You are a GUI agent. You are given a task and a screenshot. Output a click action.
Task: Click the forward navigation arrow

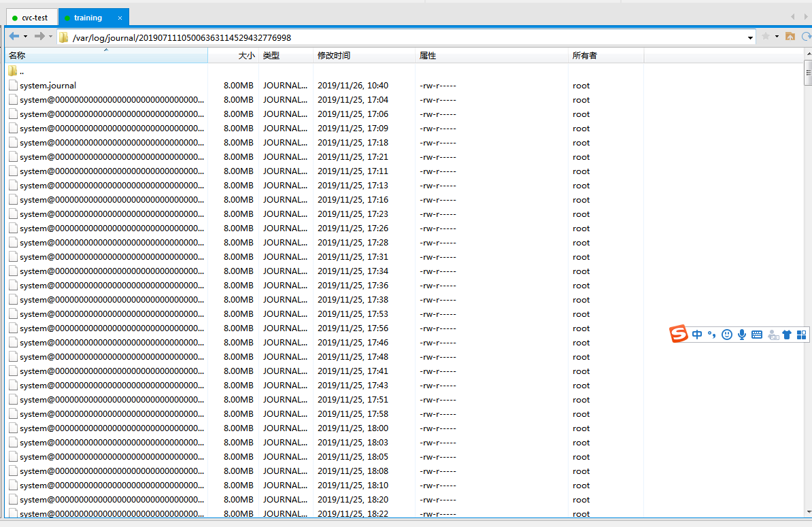(x=39, y=37)
